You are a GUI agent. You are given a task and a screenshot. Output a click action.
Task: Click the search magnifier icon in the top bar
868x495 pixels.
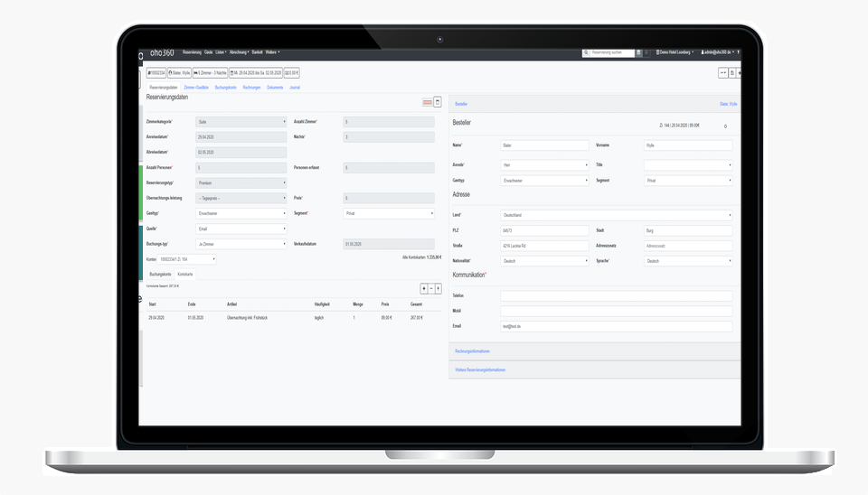pos(587,52)
